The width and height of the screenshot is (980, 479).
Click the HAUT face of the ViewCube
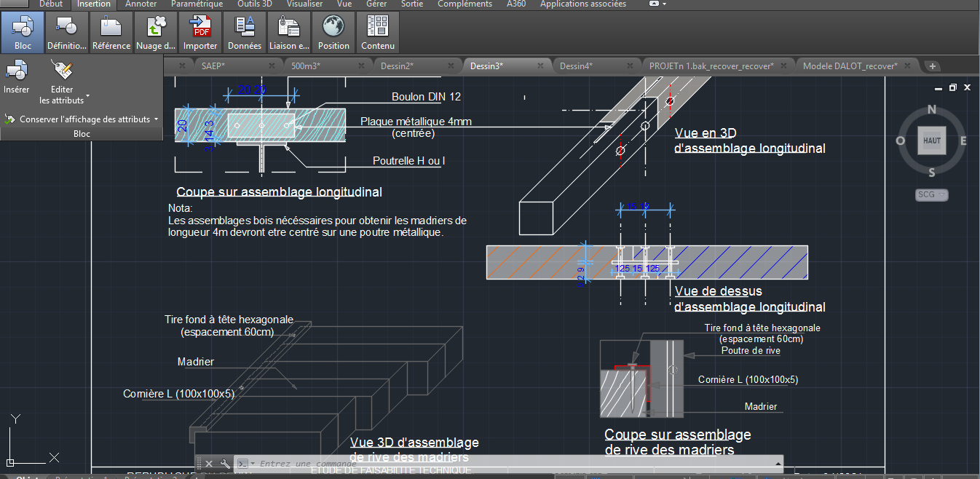point(932,140)
